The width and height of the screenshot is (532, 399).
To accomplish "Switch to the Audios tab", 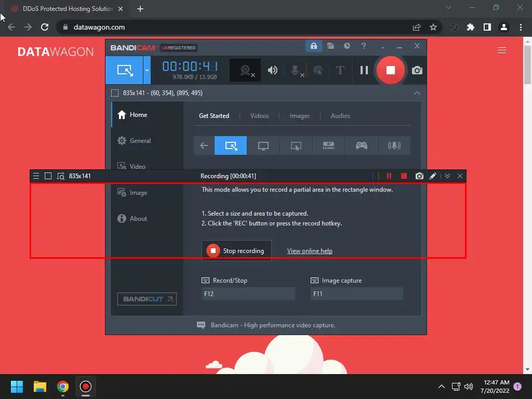I will [x=340, y=116].
